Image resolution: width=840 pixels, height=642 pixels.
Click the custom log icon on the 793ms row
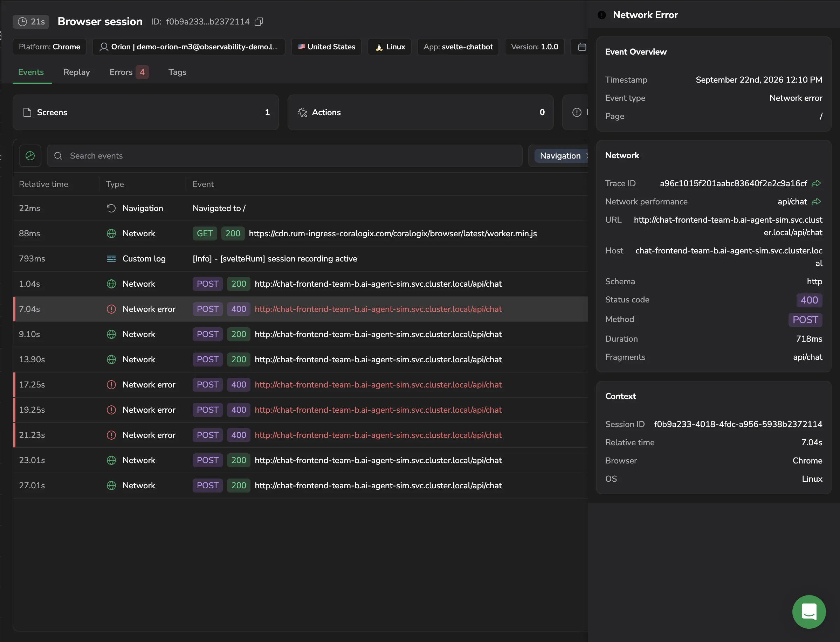[111, 259]
